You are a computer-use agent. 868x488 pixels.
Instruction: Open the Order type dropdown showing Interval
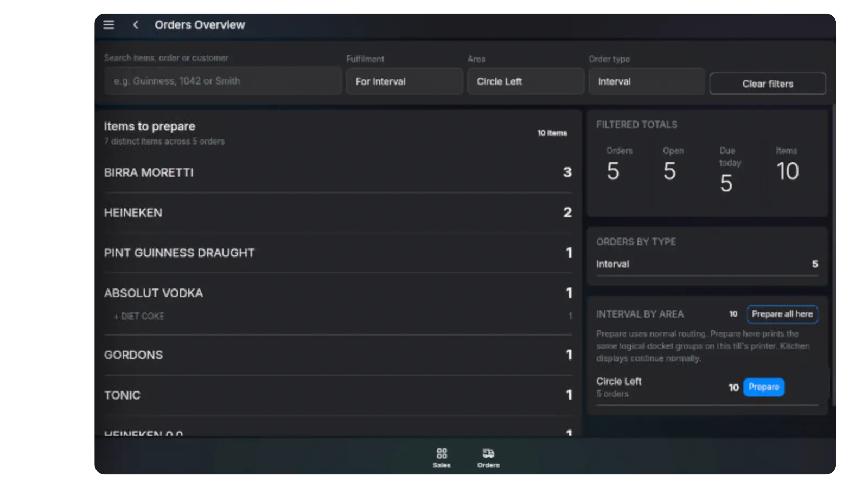(x=647, y=81)
